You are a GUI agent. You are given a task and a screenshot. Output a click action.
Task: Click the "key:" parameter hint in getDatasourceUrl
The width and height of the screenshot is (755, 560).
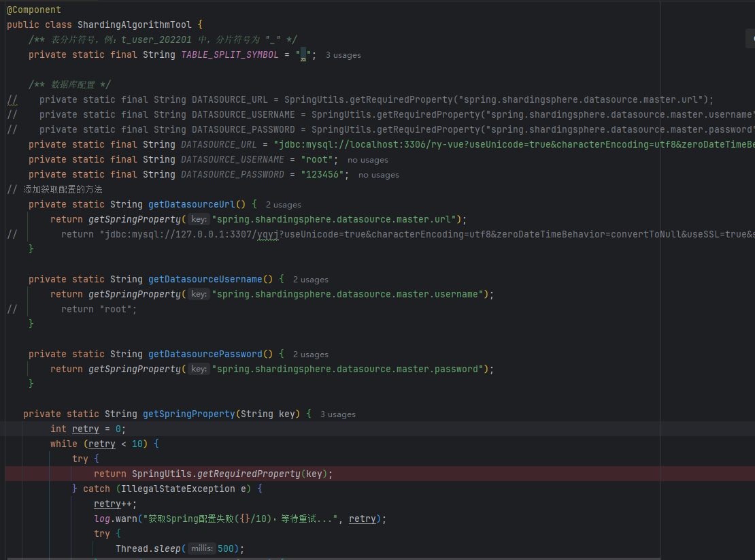pyautogui.click(x=199, y=220)
